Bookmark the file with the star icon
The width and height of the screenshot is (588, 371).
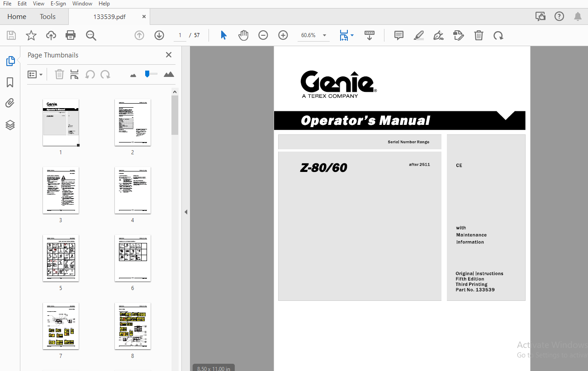coord(31,35)
